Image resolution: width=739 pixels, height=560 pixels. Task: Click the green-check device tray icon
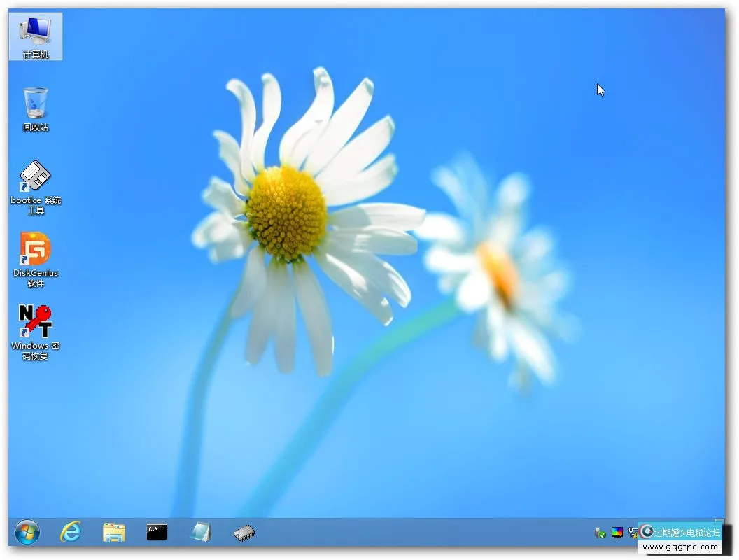coord(600,533)
